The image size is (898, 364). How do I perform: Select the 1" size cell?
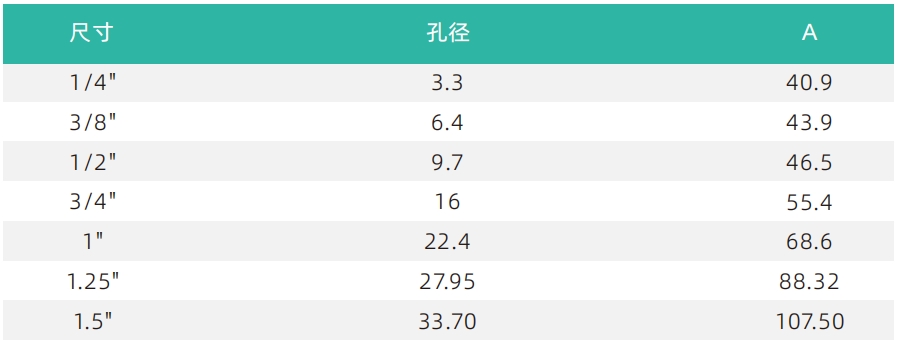93,242
